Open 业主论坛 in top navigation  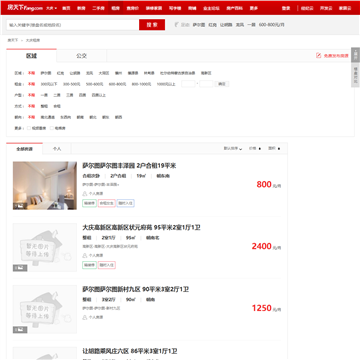(x=211, y=8)
